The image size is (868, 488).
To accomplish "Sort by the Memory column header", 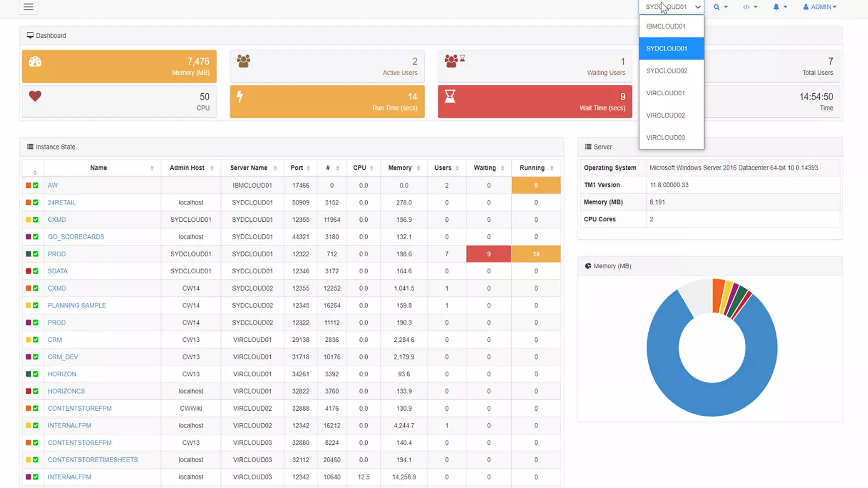I will (x=400, y=168).
